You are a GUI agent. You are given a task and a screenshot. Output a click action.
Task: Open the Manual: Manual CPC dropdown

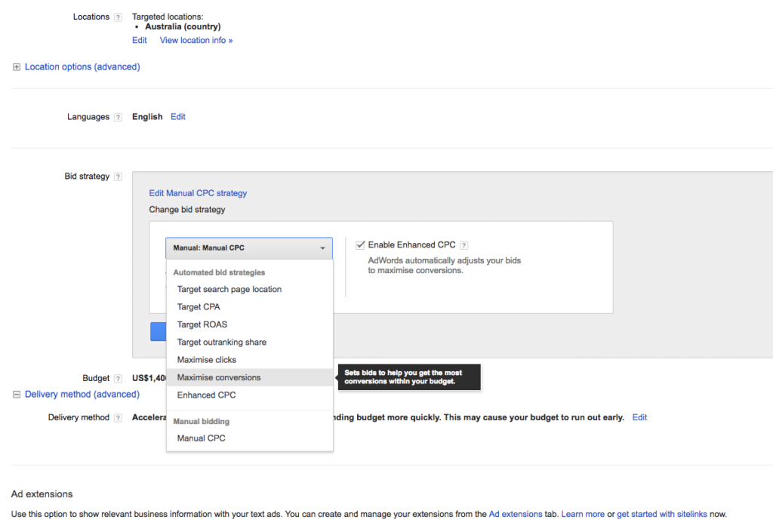coord(248,248)
